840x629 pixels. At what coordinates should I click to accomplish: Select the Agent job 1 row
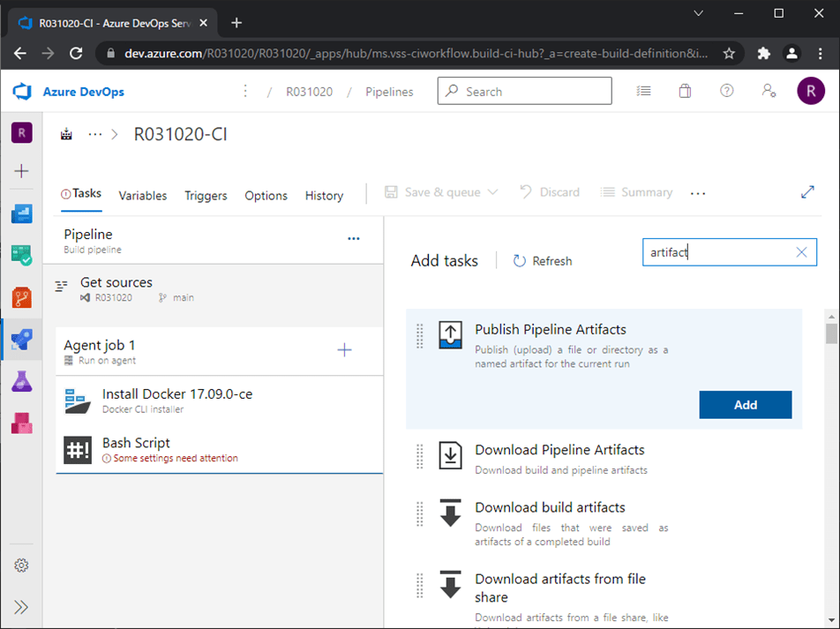219,351
